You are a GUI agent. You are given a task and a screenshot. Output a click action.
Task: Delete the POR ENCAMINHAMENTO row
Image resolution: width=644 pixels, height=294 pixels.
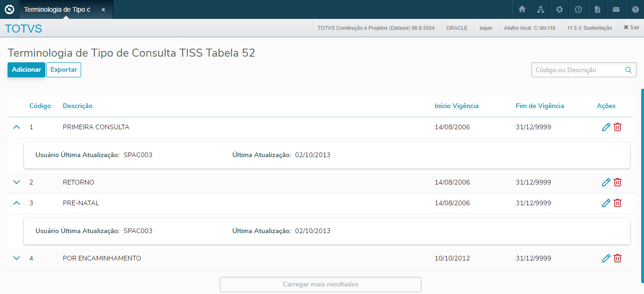tap(618, 258)
